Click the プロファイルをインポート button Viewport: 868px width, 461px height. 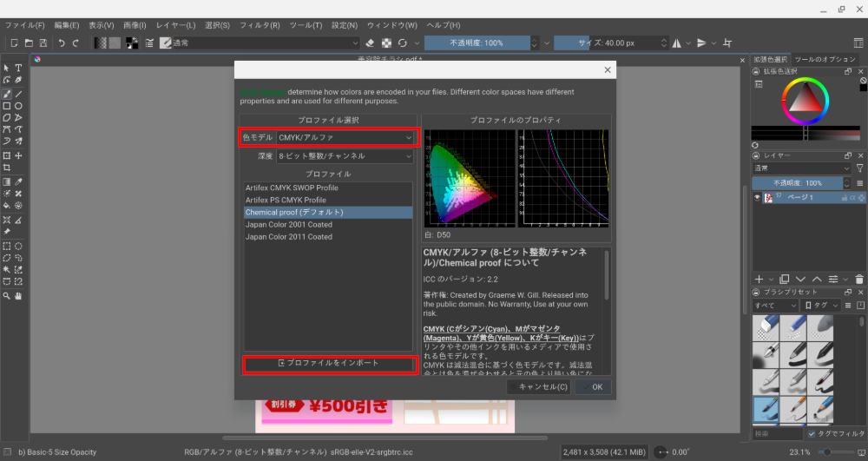(329, 363)
